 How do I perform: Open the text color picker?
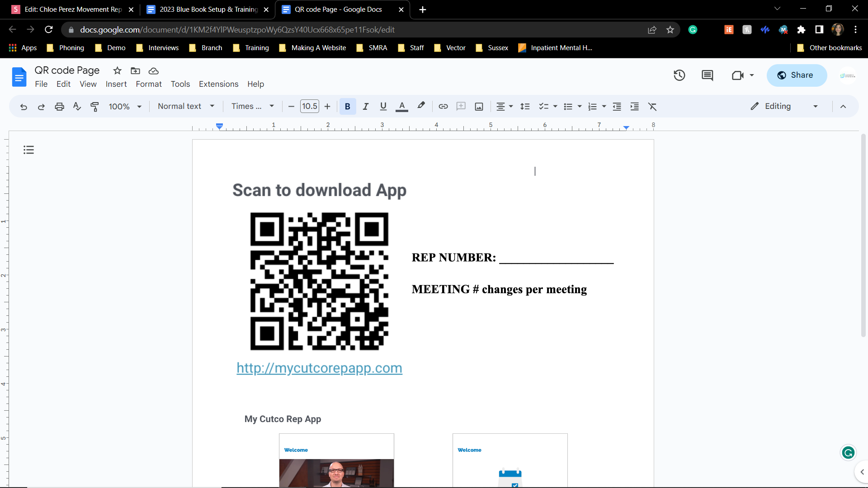[x=401, y=107]
